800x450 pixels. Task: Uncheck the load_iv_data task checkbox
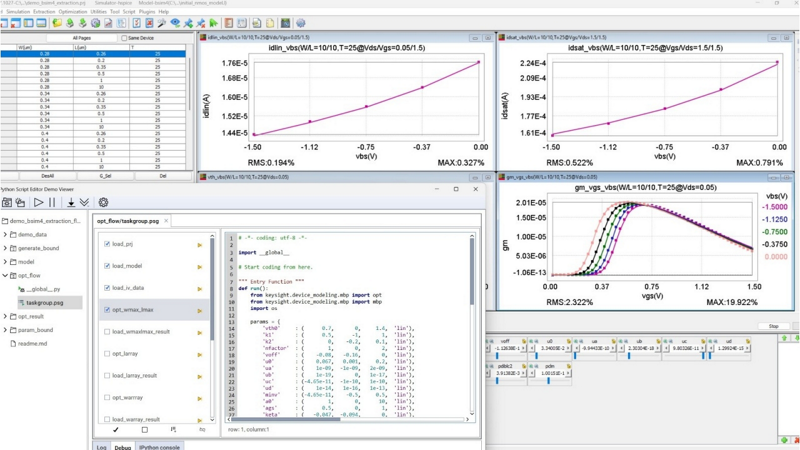[x=107, y=288]
